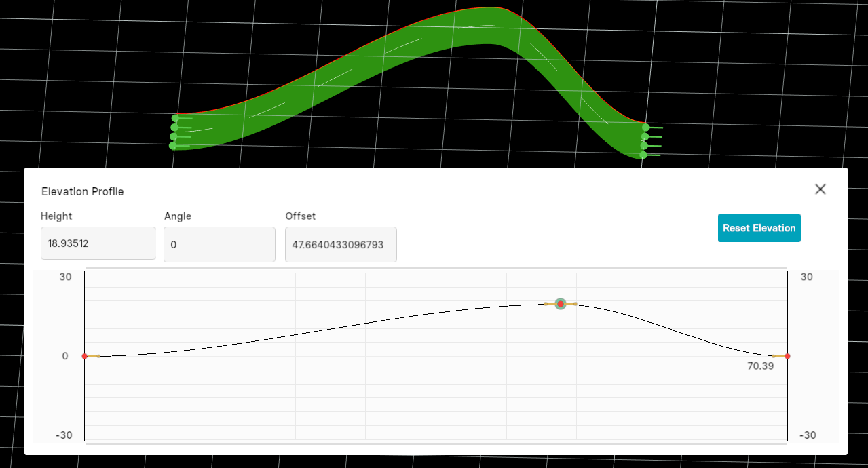Click bottom lane node at road's left end
Image resolution: width=868 pixels, height=468 pixels.
point(173,146)
